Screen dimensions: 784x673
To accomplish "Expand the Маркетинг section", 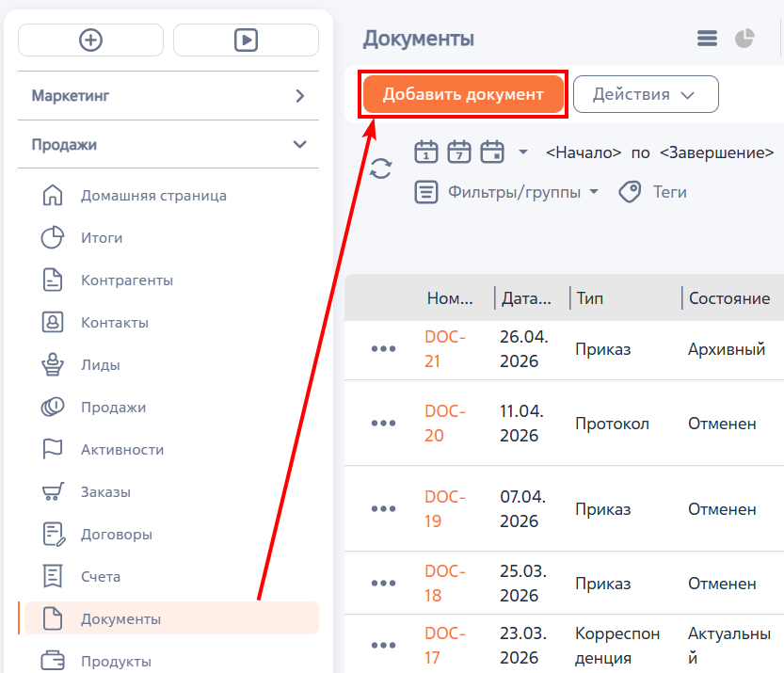I will point(168,95).
